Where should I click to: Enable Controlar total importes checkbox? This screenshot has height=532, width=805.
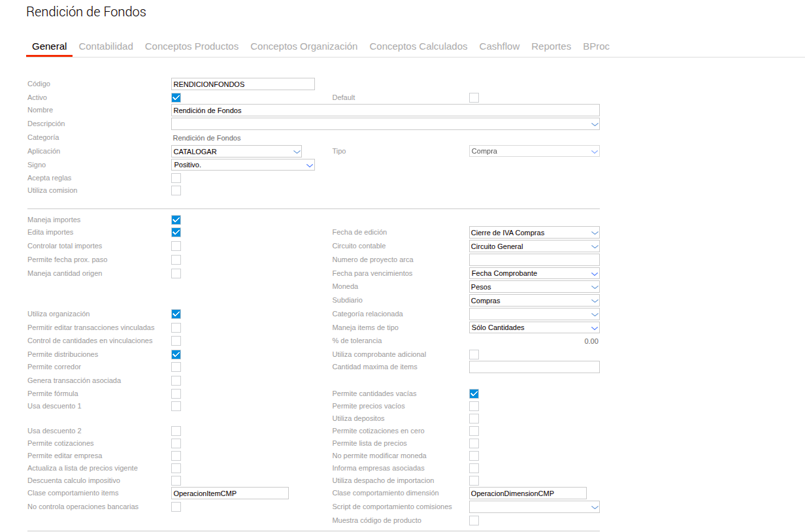(x=176, y=246)
